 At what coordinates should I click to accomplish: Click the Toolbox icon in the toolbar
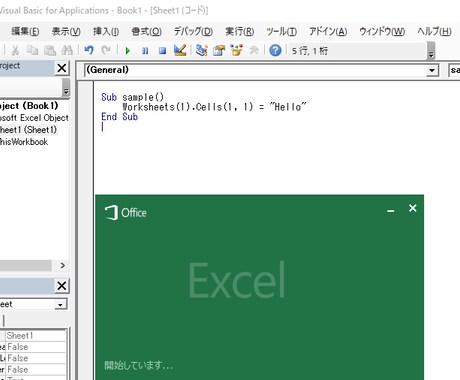[254, 50]
